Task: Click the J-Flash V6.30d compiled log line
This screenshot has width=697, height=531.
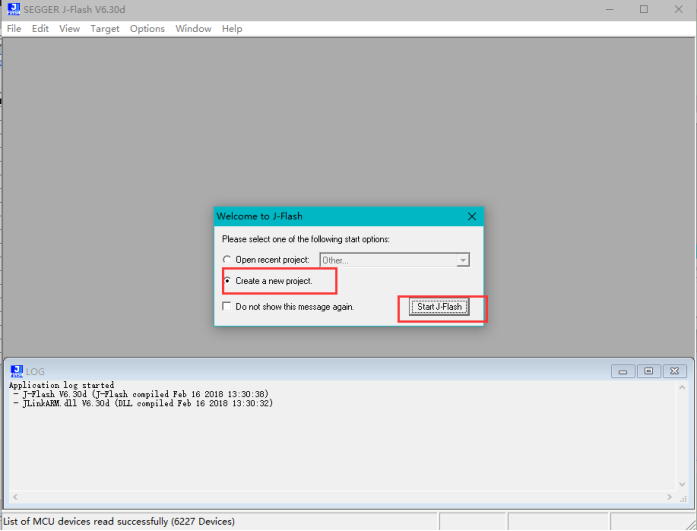Action: (141, 394)
